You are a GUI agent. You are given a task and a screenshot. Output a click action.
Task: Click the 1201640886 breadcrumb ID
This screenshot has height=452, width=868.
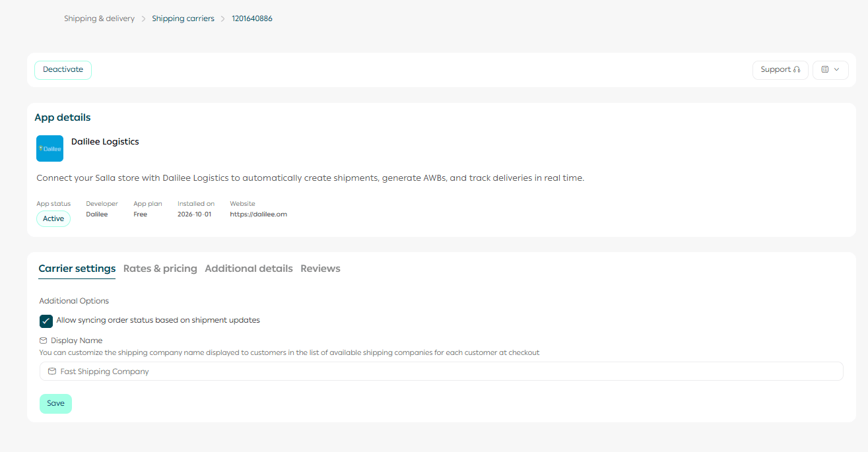pyautogui.click(x=252, y=18)
